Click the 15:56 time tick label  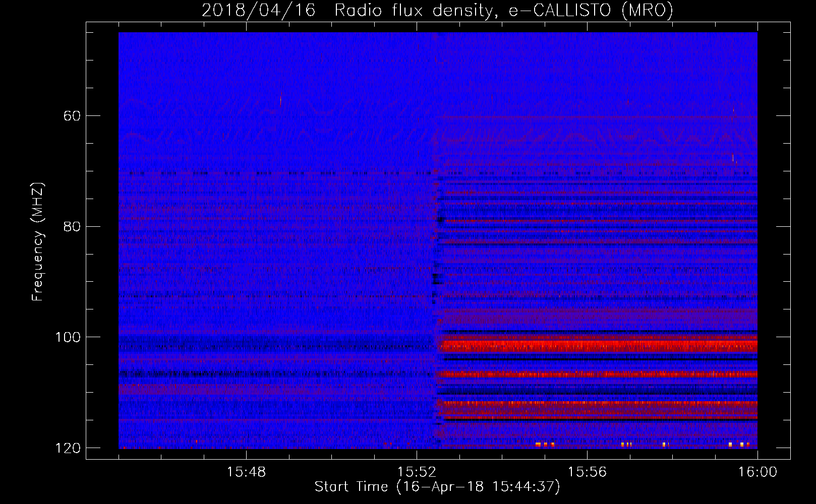(587, 472)
